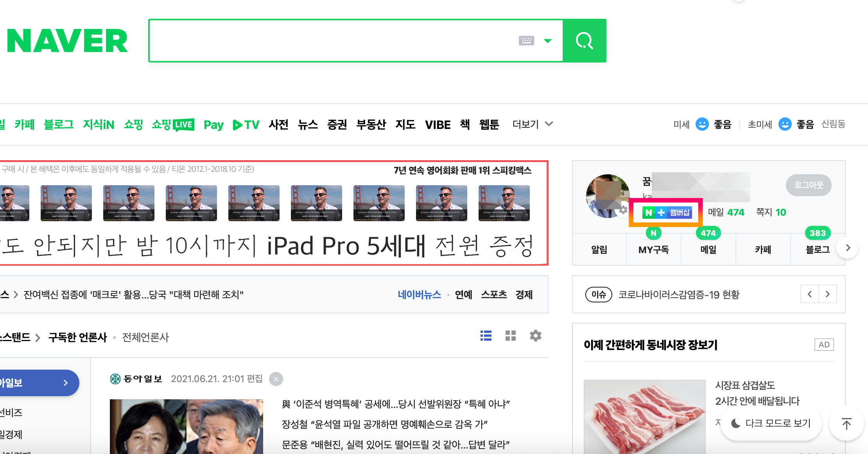Open the MY구독 tab
The width and height of the screenshot is (868, 454).
point(654,249)
